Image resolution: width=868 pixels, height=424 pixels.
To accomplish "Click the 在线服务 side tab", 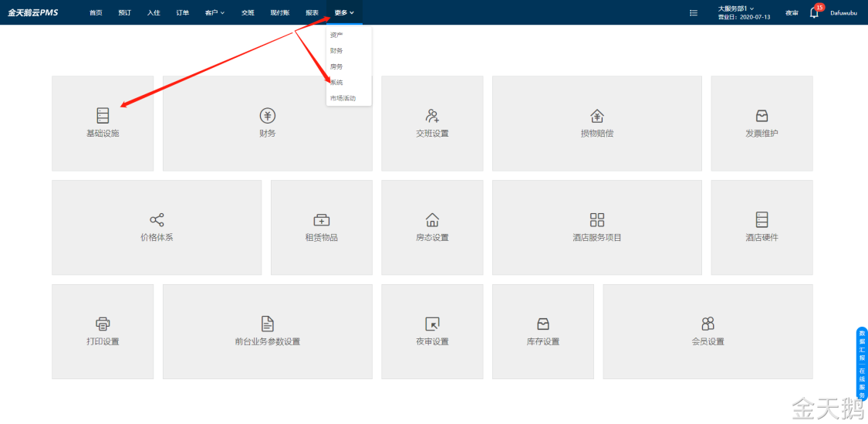I will coord(862,384).
